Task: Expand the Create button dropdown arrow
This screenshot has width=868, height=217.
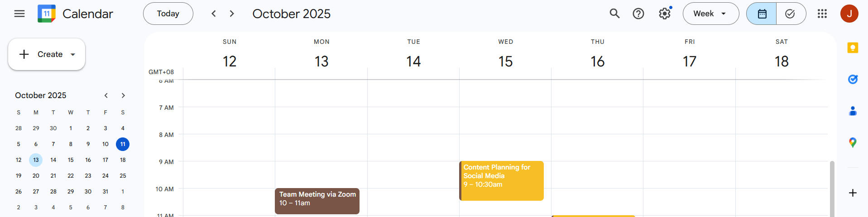Action: pos(72,54)
